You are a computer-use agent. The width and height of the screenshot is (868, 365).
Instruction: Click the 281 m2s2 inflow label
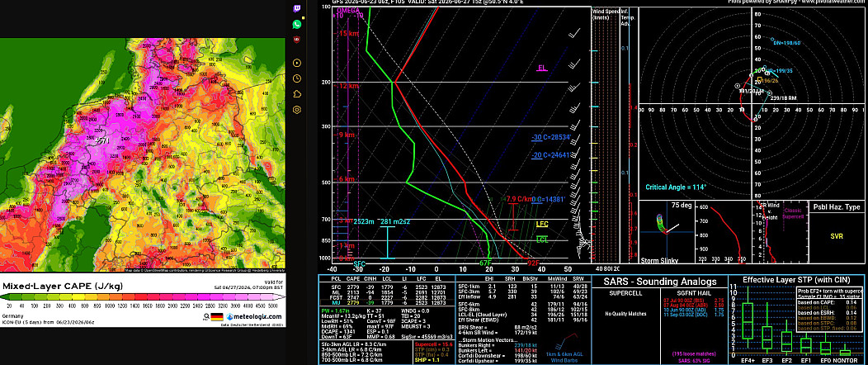pyautogui.click(x=394, y=221)
